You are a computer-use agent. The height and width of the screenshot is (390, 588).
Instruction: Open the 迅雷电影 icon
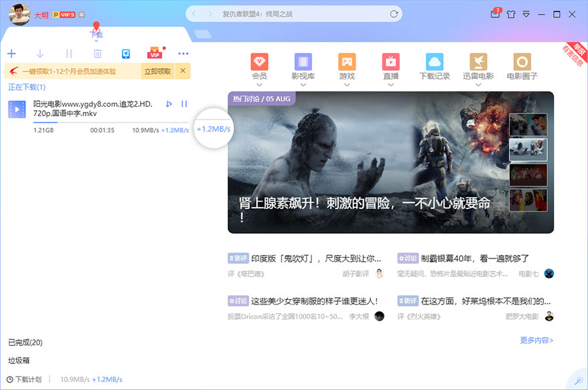coord(478,61)
